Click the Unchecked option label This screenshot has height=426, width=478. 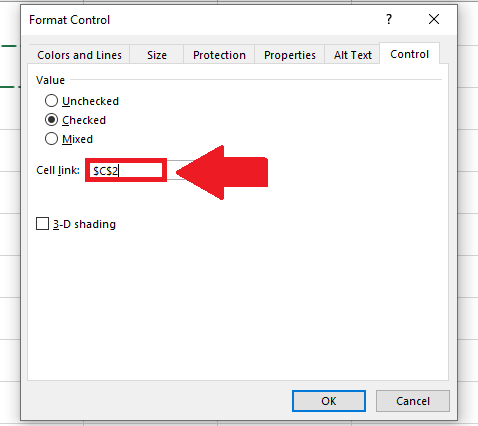[x=90, y=101]
